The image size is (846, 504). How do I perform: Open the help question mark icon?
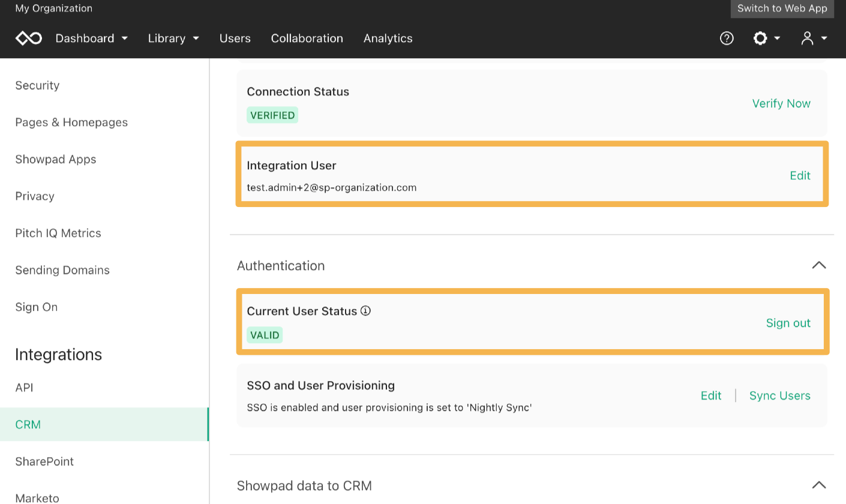coord(727,38)
